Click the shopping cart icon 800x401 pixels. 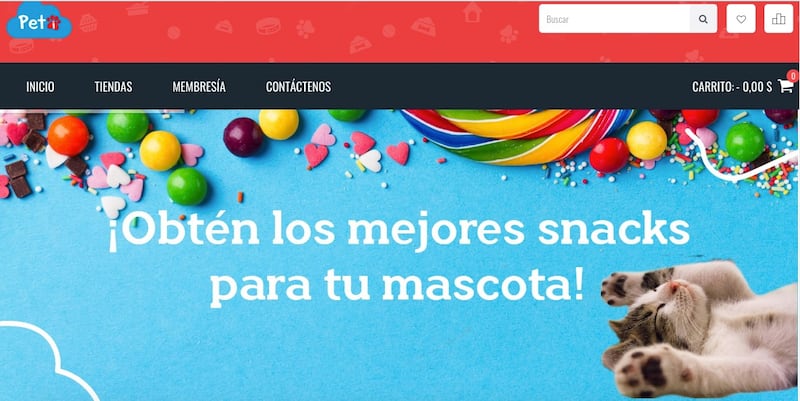coord(785,86)
